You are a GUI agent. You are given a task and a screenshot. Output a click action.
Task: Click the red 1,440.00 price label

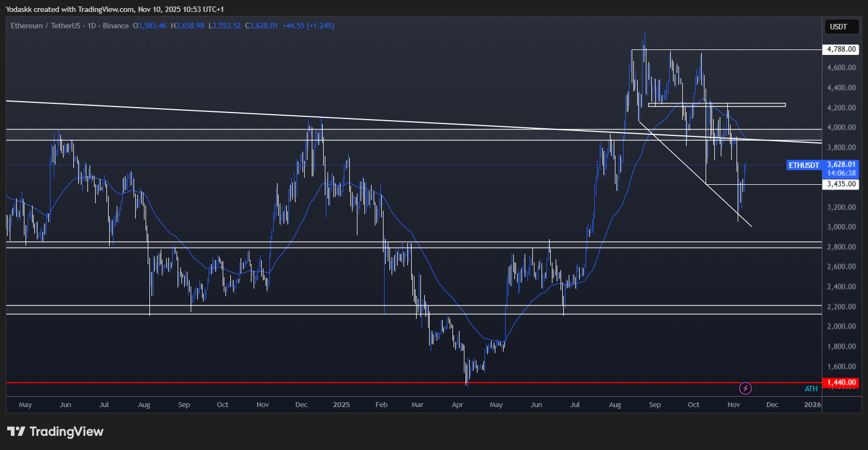(841, 383)
